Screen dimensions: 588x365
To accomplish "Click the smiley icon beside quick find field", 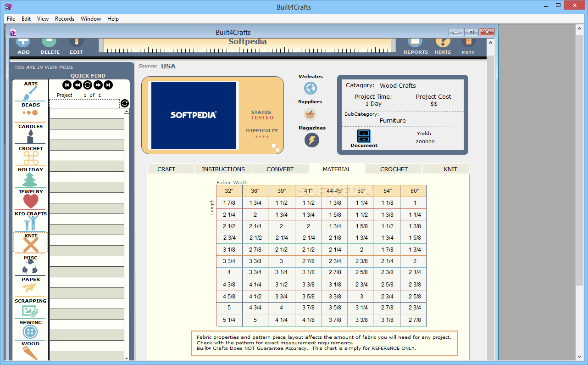I will [x=125, y=103].
